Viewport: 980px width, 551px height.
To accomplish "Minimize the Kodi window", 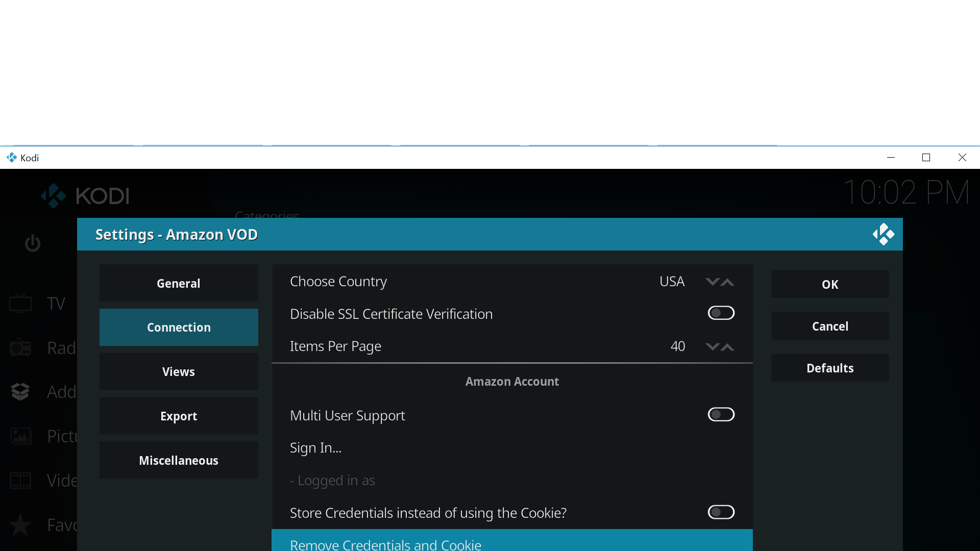I will coord(891,158).
